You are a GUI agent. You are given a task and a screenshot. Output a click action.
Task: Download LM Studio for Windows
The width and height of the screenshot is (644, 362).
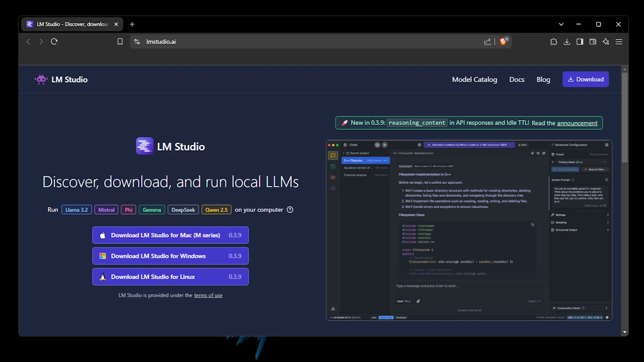pos(170,256)
